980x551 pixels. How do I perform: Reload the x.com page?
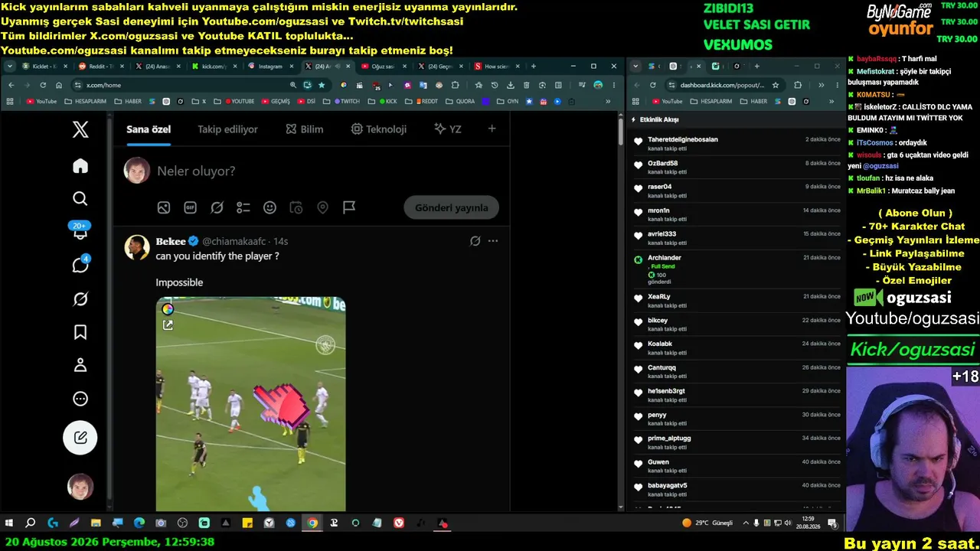[43, 85]
